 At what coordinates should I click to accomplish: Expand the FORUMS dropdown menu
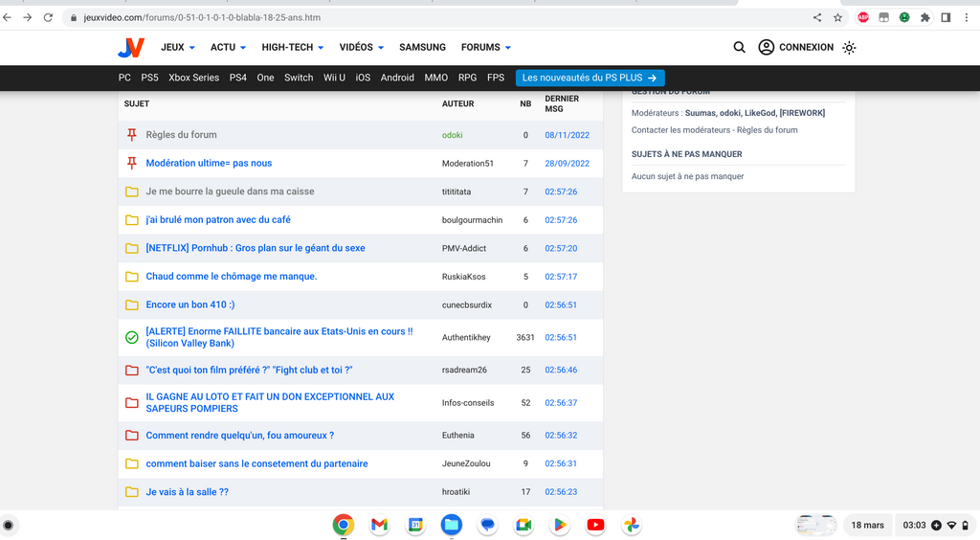coord(486,47)
